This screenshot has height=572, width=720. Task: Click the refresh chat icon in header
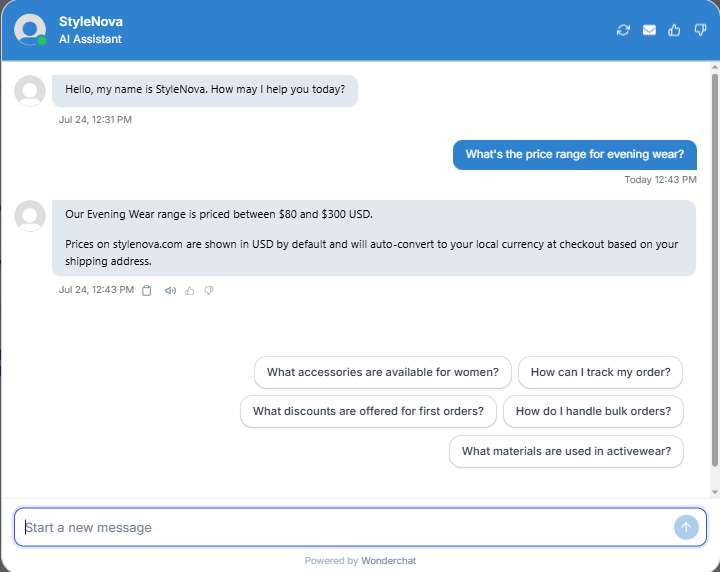pos(623,30)
